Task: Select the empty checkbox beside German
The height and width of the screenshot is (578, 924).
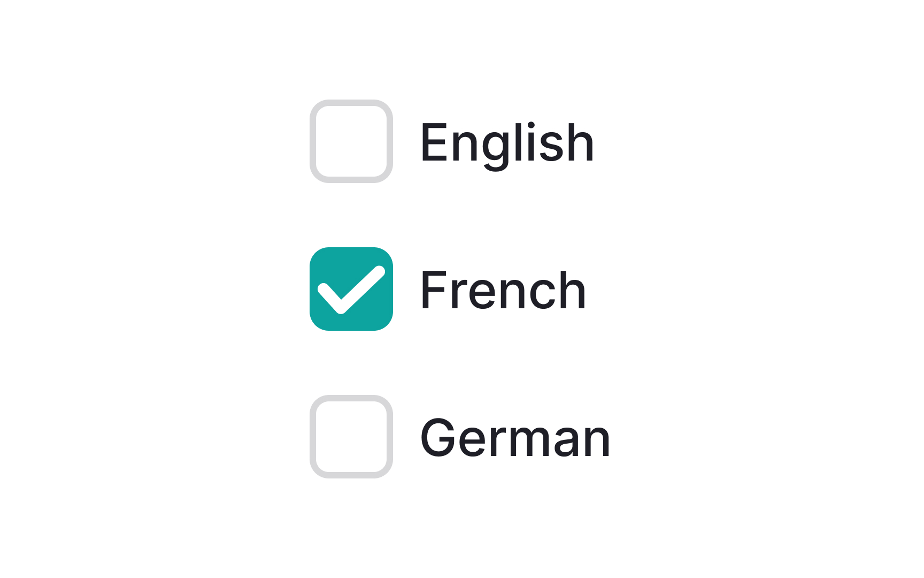Action: pyautogui.click(x=351, y=437)
